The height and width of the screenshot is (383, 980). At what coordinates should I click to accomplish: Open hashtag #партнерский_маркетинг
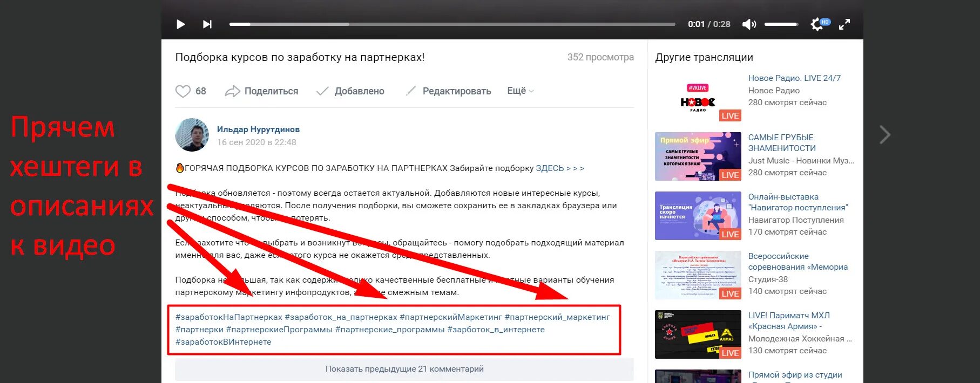[x=557, y=317]
